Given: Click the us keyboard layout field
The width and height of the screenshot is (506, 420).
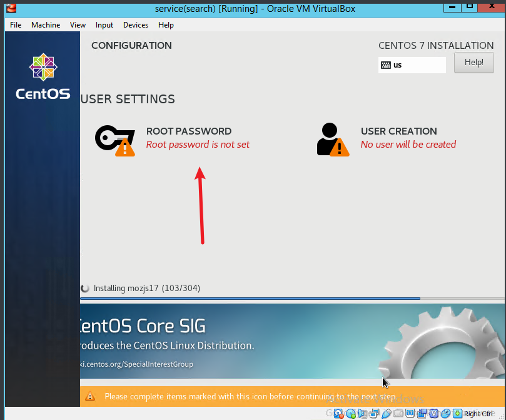Looking at the screenshot, I should coord(412,65).
